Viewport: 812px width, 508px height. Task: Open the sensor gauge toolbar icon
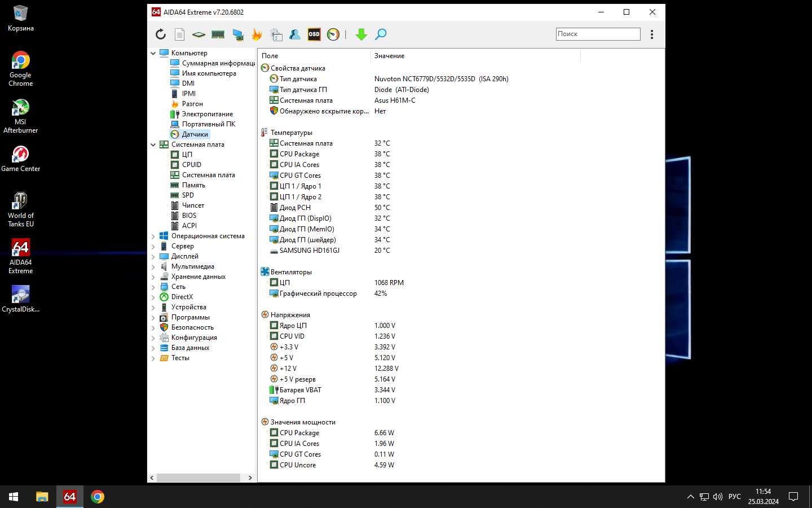(333, 34)
